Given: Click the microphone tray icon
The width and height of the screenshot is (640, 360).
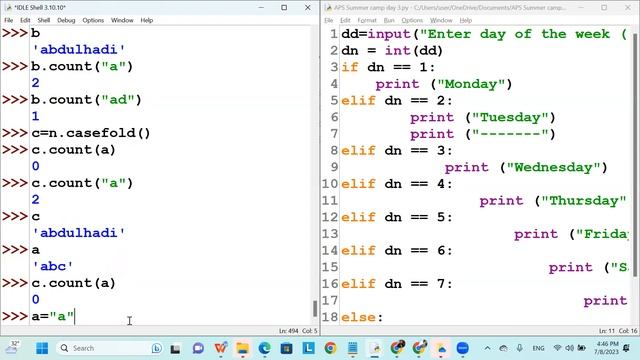Looking at the screenshot, I should point(519,348).
